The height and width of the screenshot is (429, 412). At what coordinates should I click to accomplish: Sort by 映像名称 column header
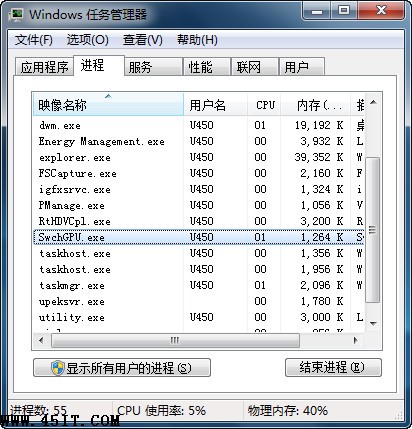pyautogui.click(x=108, y=105)
